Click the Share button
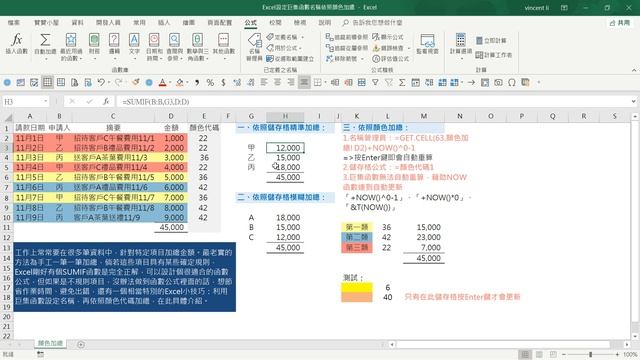Viewport: 640px width, 360px height. (620, 23)
